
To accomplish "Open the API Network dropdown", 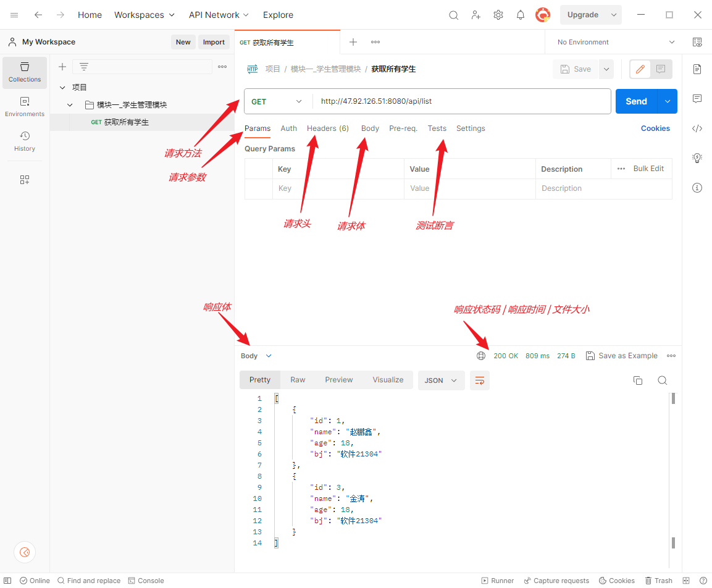I will coord(219,15).
